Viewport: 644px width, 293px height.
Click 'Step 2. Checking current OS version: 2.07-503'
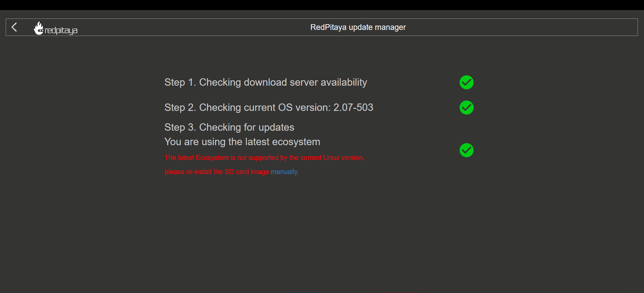pyautogui.click(x=269, y=108)
